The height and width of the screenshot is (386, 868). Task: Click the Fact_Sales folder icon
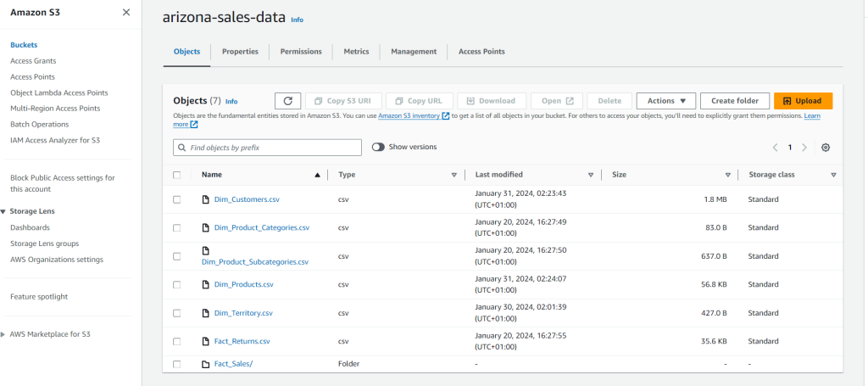click(205, 364)
